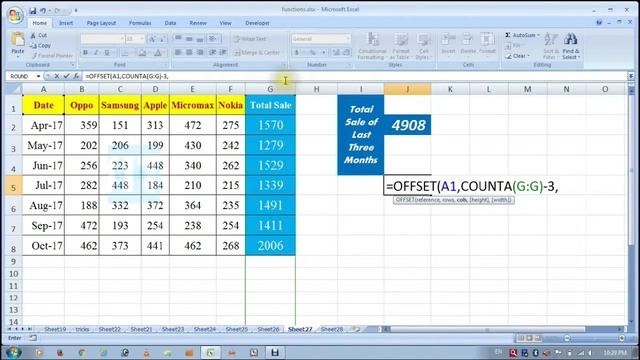Open the Clipboard group dialog launcher
This screenshot has width=640, height=360.
(73, 65)
